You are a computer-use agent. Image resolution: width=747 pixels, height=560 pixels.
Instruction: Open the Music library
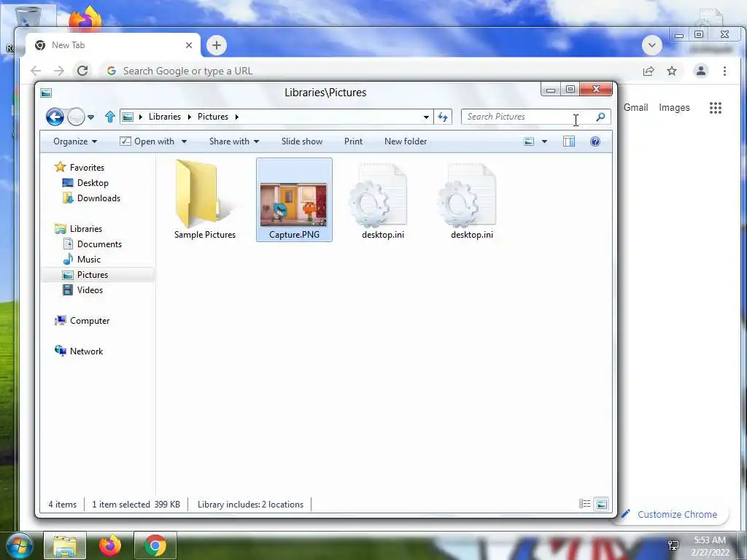(x=82, y=260)
